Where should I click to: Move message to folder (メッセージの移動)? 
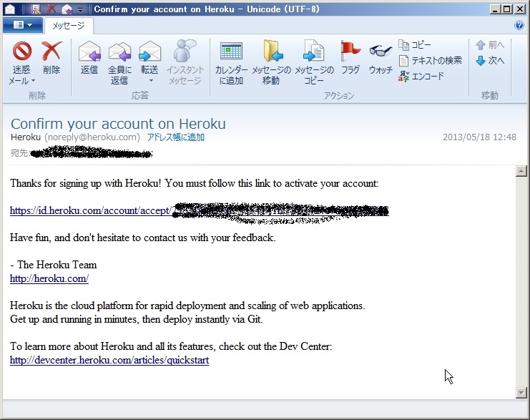click(271, 62)
